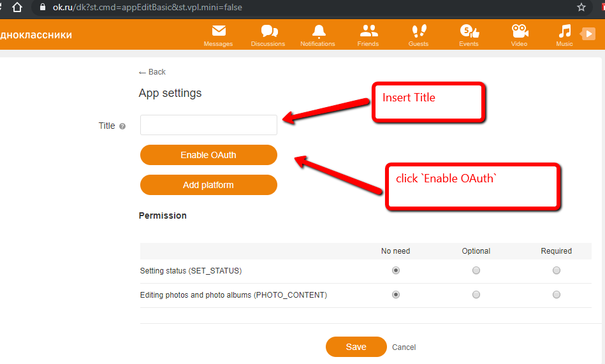Screen dimensions: 605x364
Task: Go to Friends icon
Action: tap(368, 31)
